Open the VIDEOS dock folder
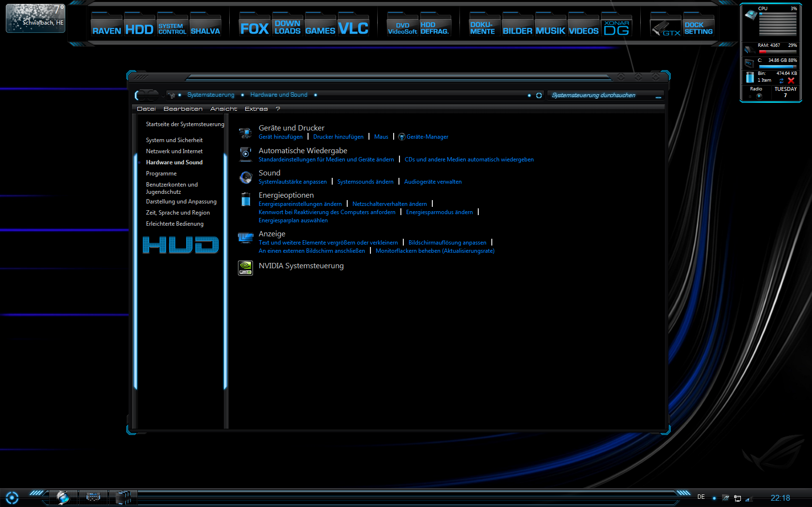 (x=583, y=25)
